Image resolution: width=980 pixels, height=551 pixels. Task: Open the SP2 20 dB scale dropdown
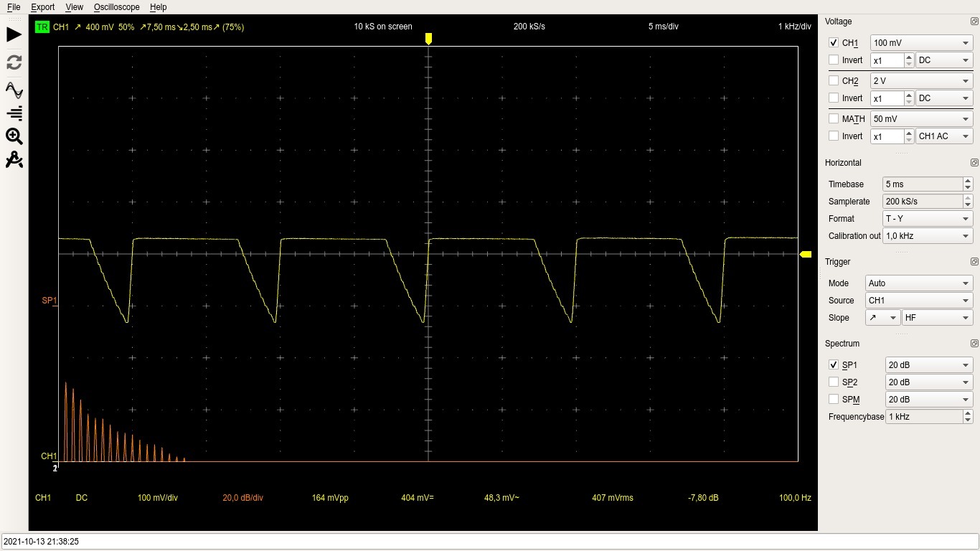tap(929, 382)
